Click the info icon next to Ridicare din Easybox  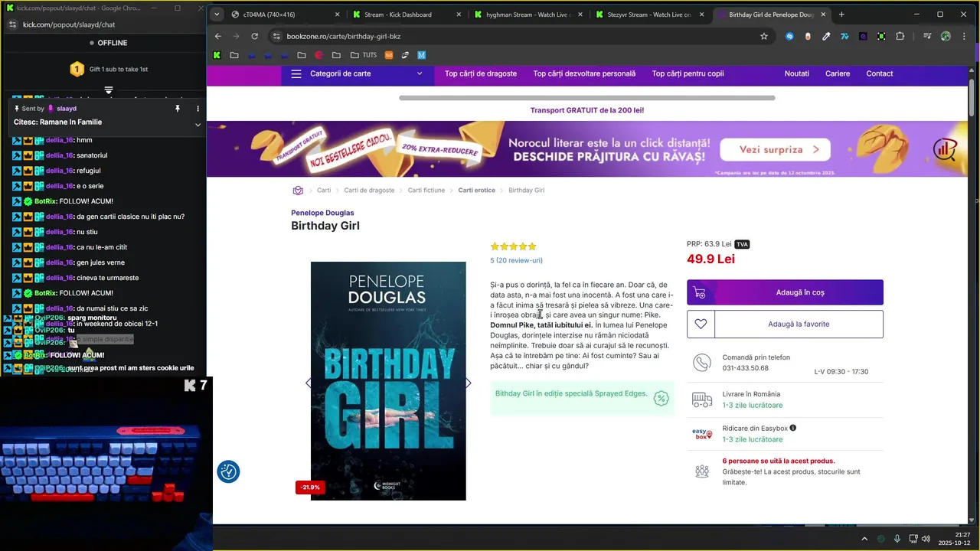click(792, 428)
